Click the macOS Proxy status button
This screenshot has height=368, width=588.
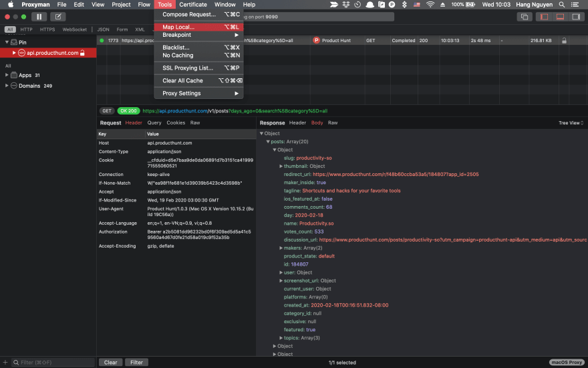[x=567, y=363]
